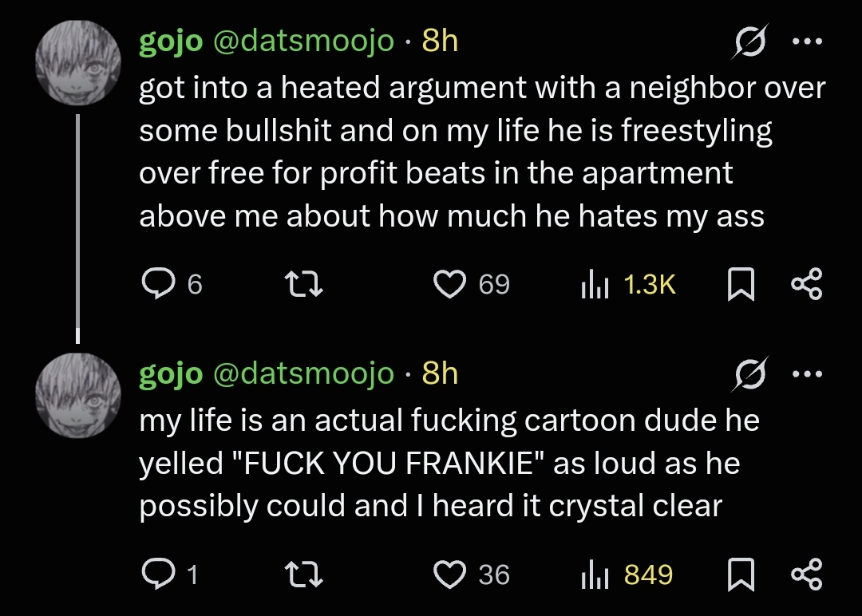Image resolution: width=862 pixels, height=616 pixels.
Task: Retweet the second gojo tweet
Action: 304,574
